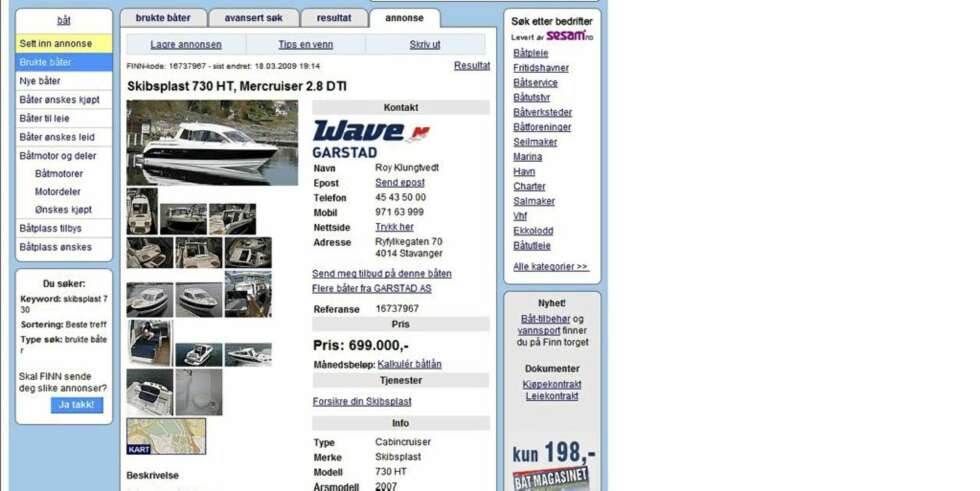
Task: Open 'Båt-tilbehør' link in Nyhet box
Action: tap(545, 319)
